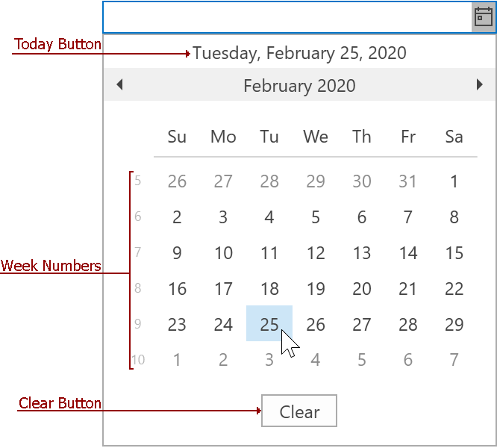Pick February 1 in the Saturday column
This screenshot has height=448, width=497.
[x=454, y=181]
